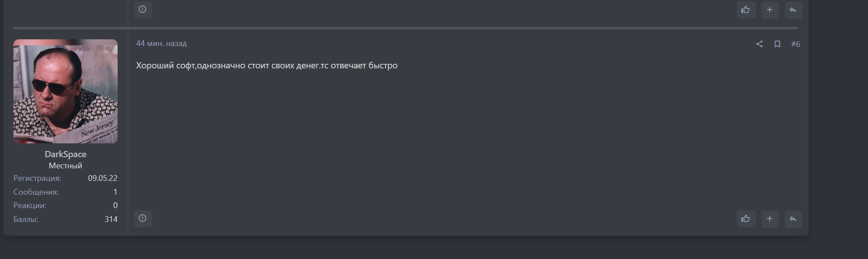Image resolution: width=868 pixels, height=259 pixels.
Task: Reply to DarkSpace's post with the arrow icon
Action: (x=793, y=219)
